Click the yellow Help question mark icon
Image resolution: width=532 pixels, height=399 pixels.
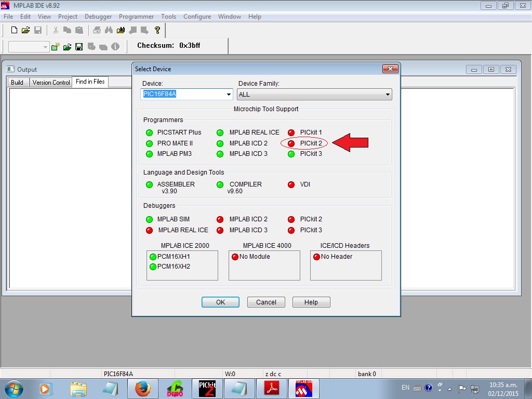[157, 30]
